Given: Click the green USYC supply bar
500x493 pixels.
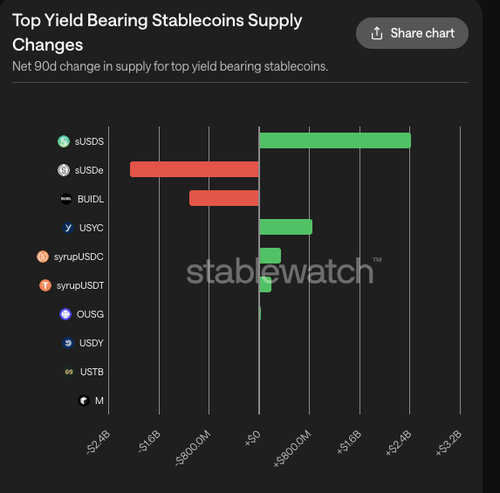Looking at the screenshot, I should pyautogui.click(x=286, y=227).
